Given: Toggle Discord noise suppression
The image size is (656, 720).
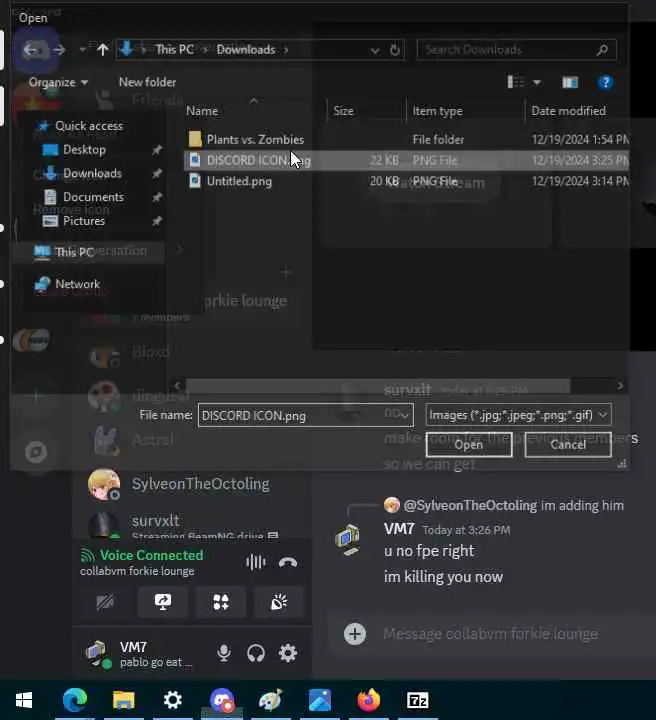Looking at the screenshot, I should click(x=256, y=562).
